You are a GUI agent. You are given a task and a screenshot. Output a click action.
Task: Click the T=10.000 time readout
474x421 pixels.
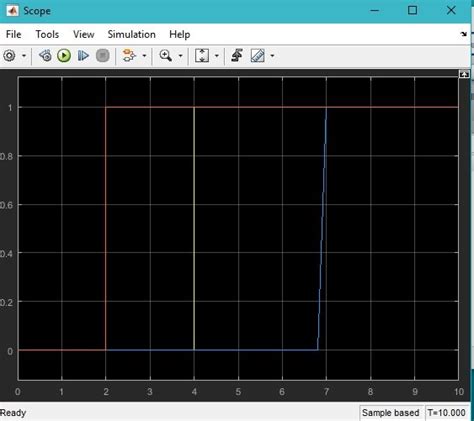click(447, 413)
